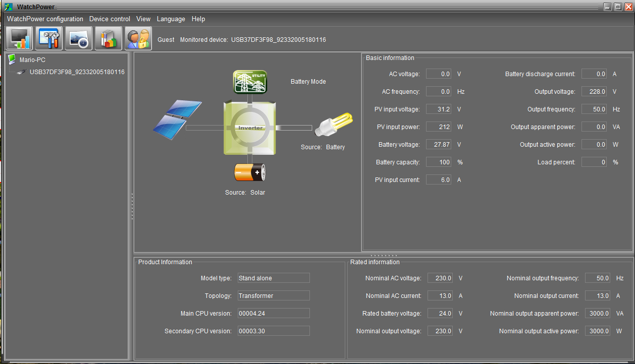Click the Inverter unit graphic
Viewport: 635px width, 364px height.
[x=250, y=128]
